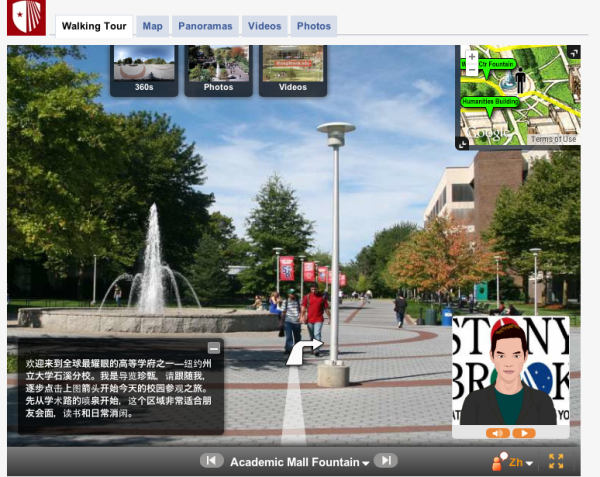The height and width of the screenshot is (477, 600).
Task: Select the Humanities Building map label
Action: [x=490, y=101]
